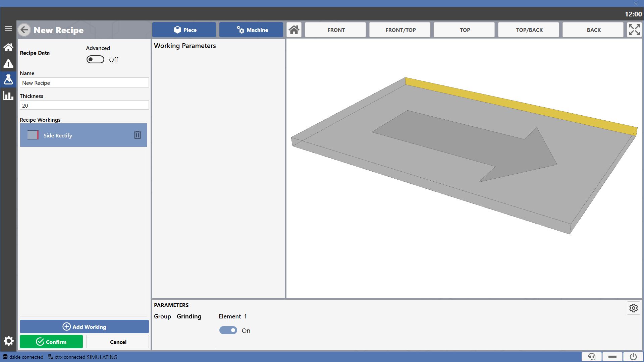
Task: Open the statistics bar chart icon
Action: coord(8,96)
